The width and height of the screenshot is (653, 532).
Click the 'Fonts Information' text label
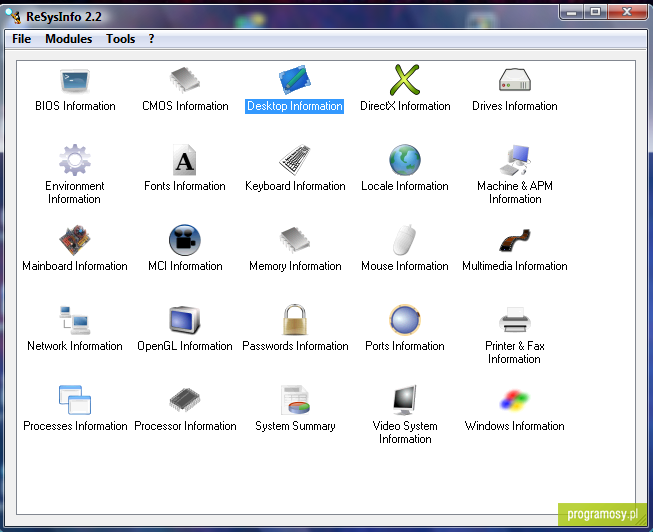pos(185,186)
